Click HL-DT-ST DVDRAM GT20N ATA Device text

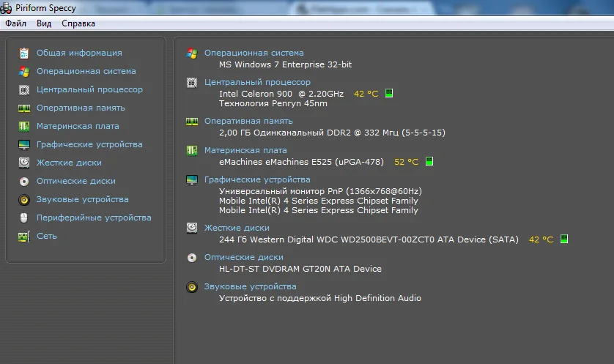(300, 269)
